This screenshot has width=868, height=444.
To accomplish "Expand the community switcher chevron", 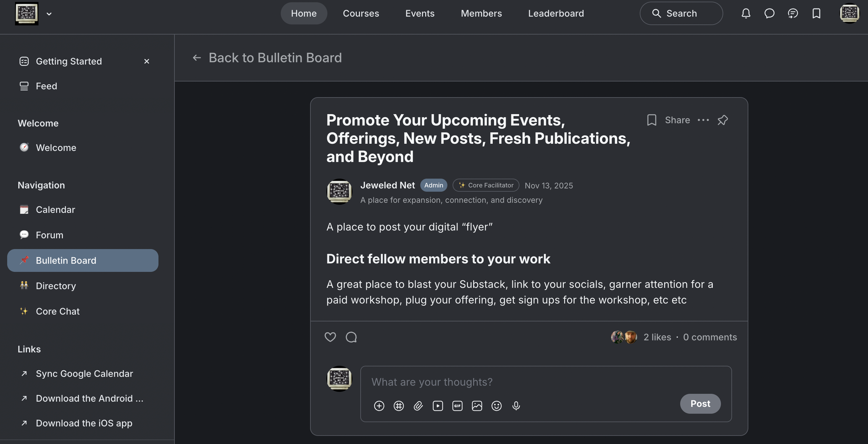I will click(49, 14).
